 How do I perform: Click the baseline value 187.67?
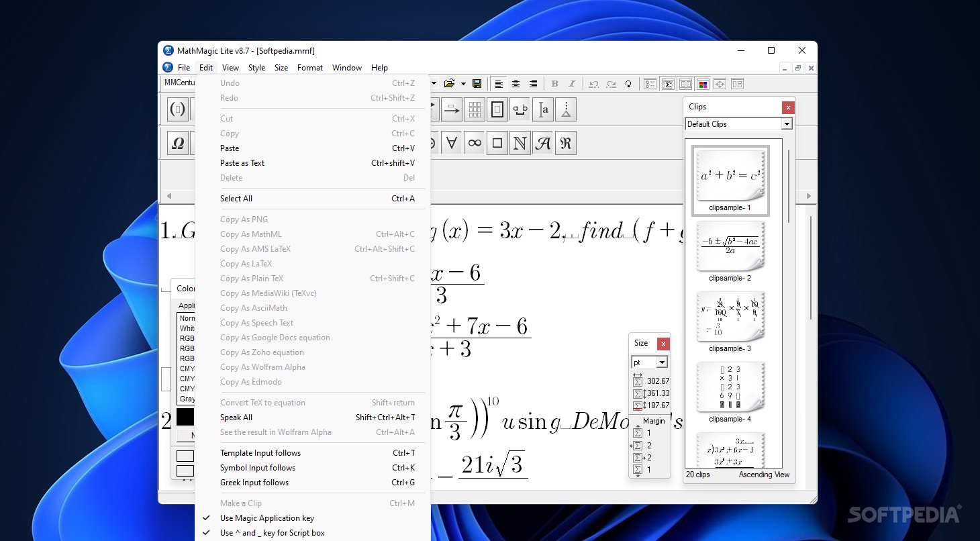(x=658, y=405)
